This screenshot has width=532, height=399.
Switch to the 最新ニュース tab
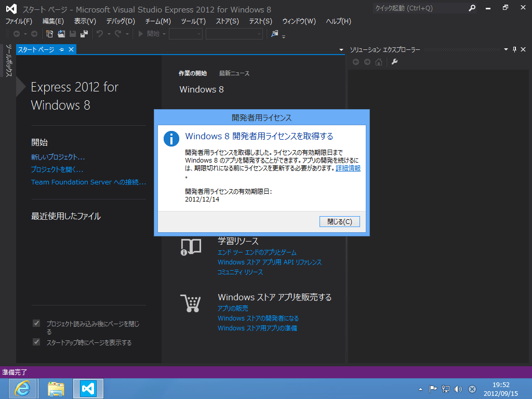click(x=234, y=73)
